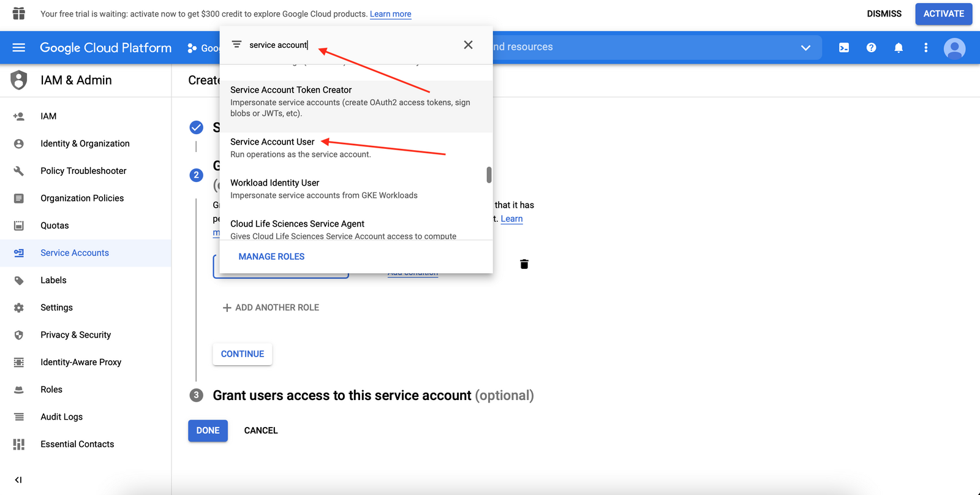The image size is (980, 495).
Task: Select Service Account Token Creator role
Action: point(291,90)
